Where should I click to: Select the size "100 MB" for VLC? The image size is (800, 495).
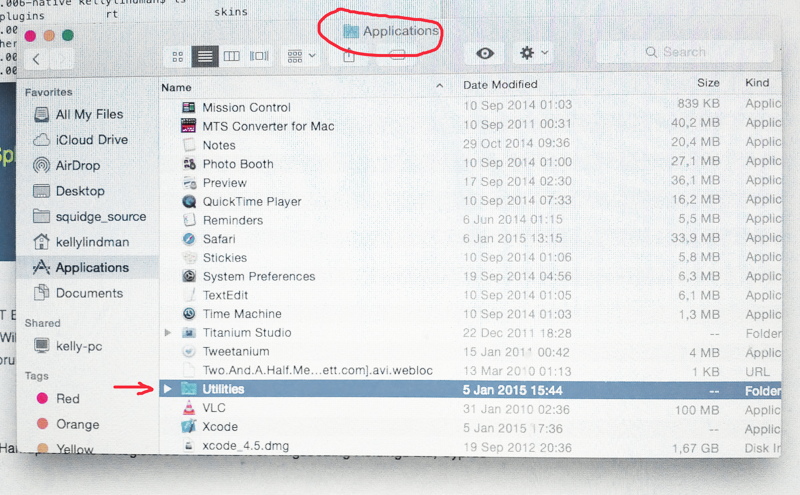697,410
